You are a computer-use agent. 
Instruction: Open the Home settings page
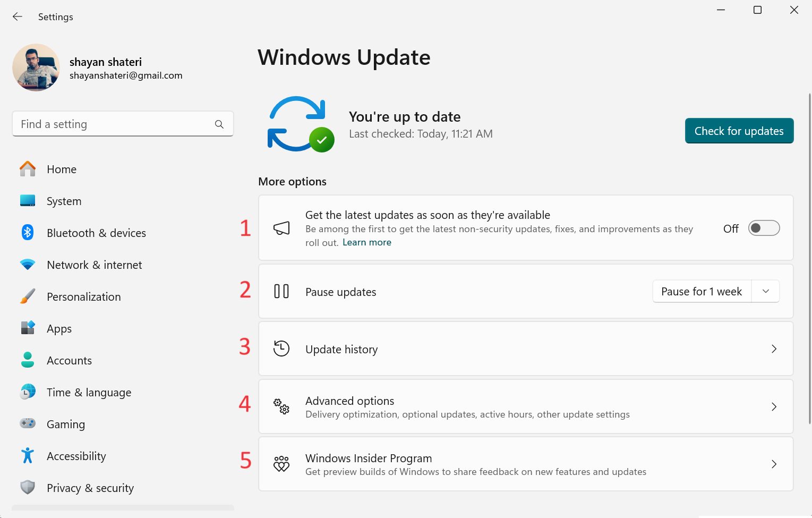coord(123,169)
